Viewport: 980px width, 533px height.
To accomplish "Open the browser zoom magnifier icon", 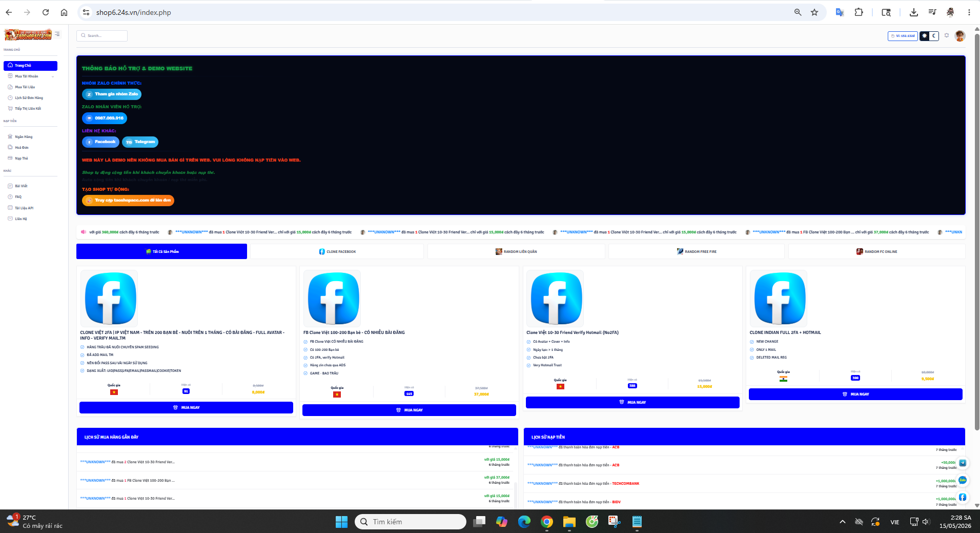I will coord(798,12).
